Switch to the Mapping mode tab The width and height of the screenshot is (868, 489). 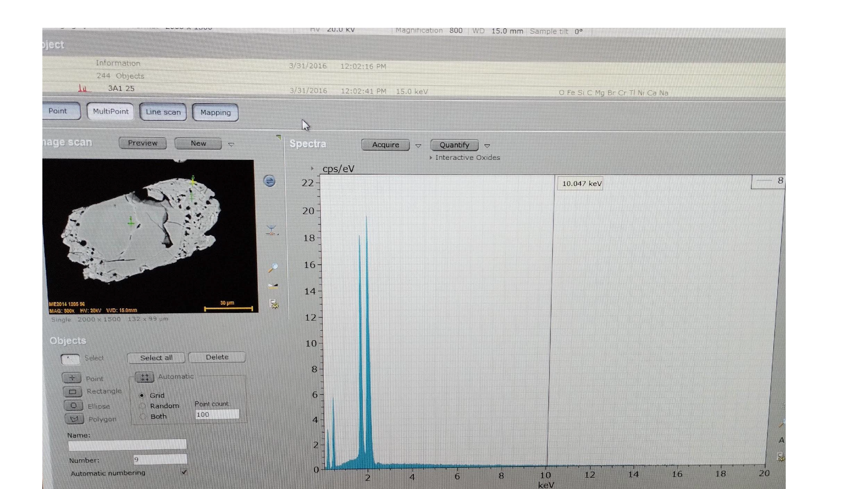[215, 113]
